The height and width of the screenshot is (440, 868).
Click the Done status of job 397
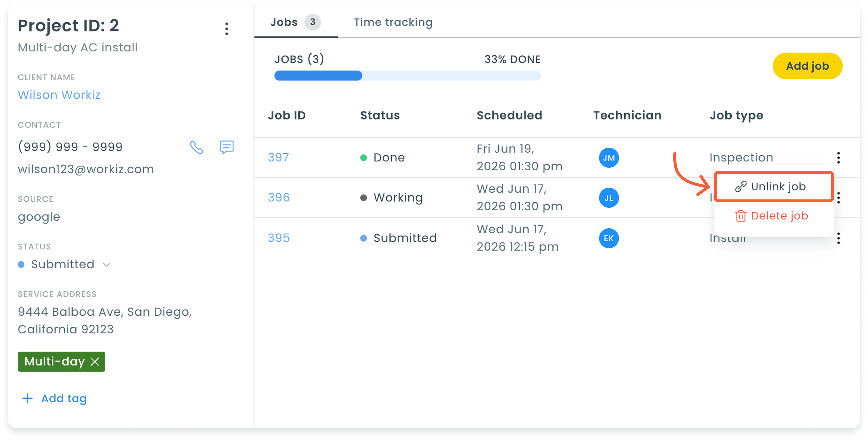[383, 158]
